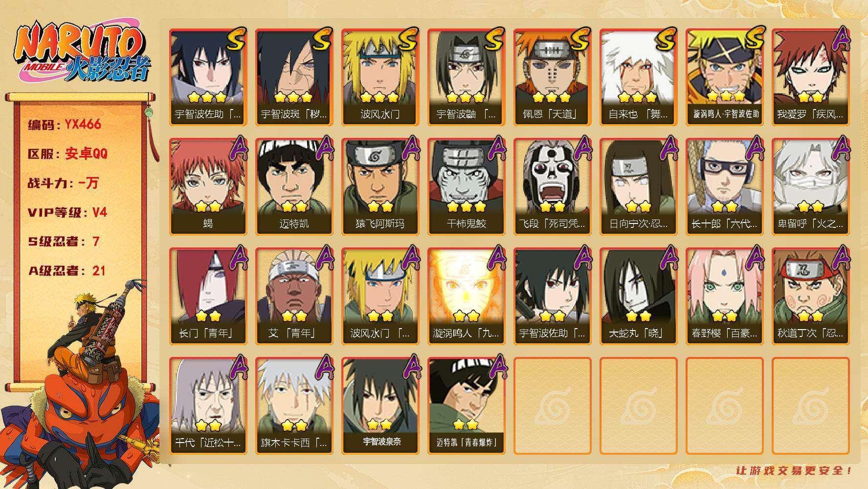
Task: Click the Naruto Mobile 火影忍者 logo
Action: click(82, 52)
